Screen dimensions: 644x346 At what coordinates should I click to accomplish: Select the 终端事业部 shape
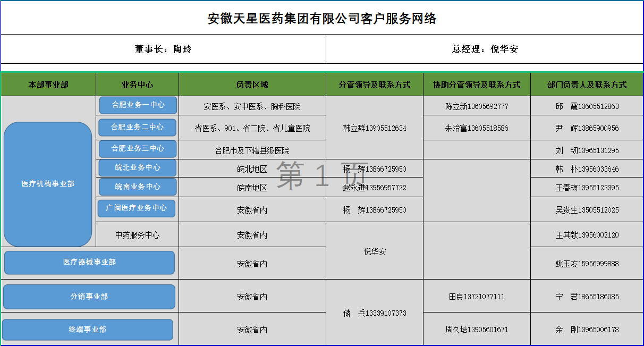(x=88, y=330)
